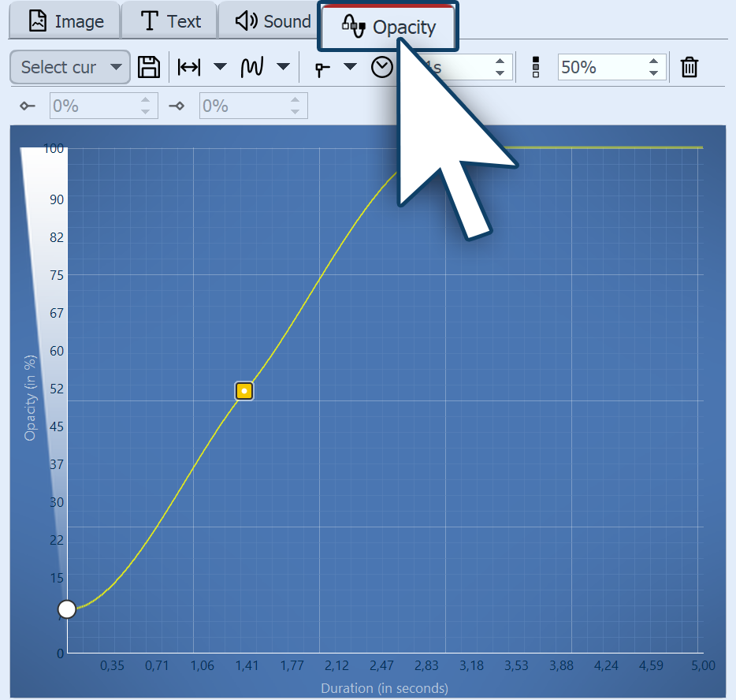This screenshot has width=736, height=700.
Task: Click the save curve floppy disk icon
Action: 149,68
